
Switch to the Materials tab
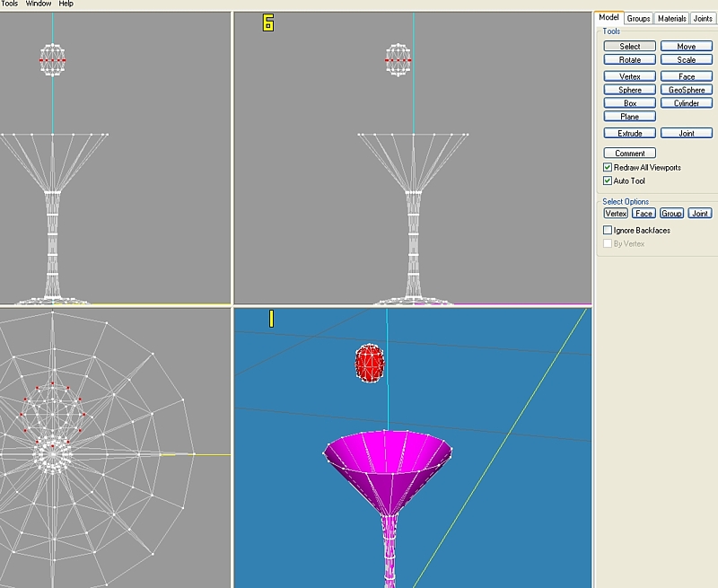(x=670, y=18)
